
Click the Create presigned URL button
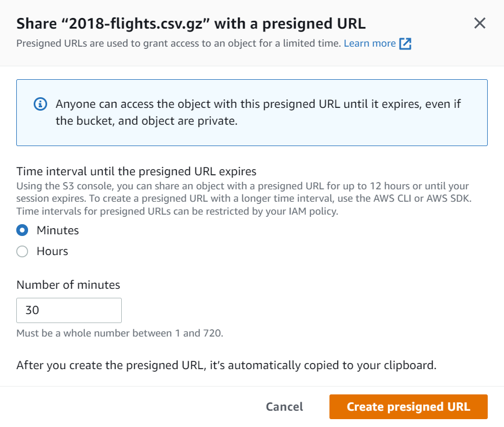click(x=408, y=407)
